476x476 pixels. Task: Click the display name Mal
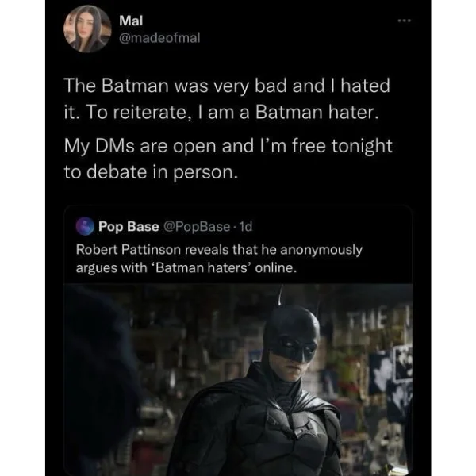coord(128,20)
